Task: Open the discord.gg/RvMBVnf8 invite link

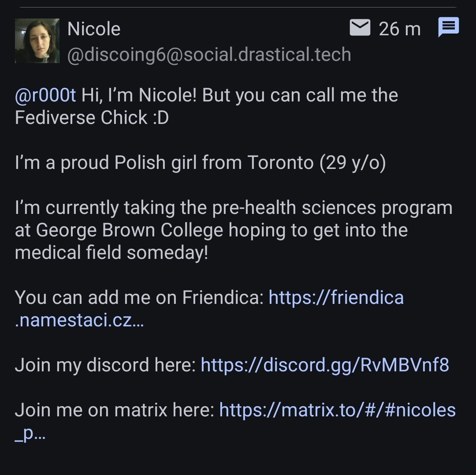Action: [325, 365]
